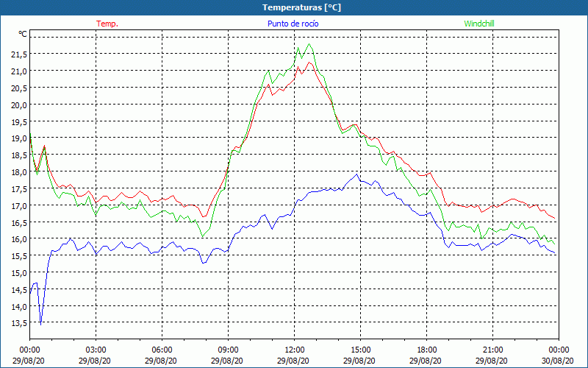This screenshot has width=588, height=368.
Task: Click the 18:00 time axis label
Action: [427, 350]
